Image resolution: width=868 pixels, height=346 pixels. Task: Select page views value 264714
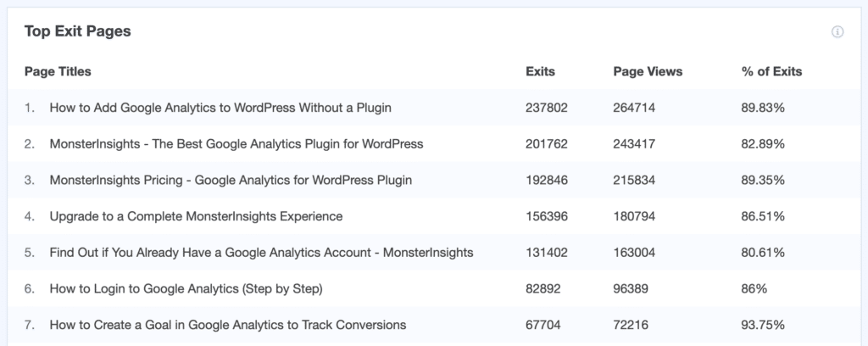[634, 108]
